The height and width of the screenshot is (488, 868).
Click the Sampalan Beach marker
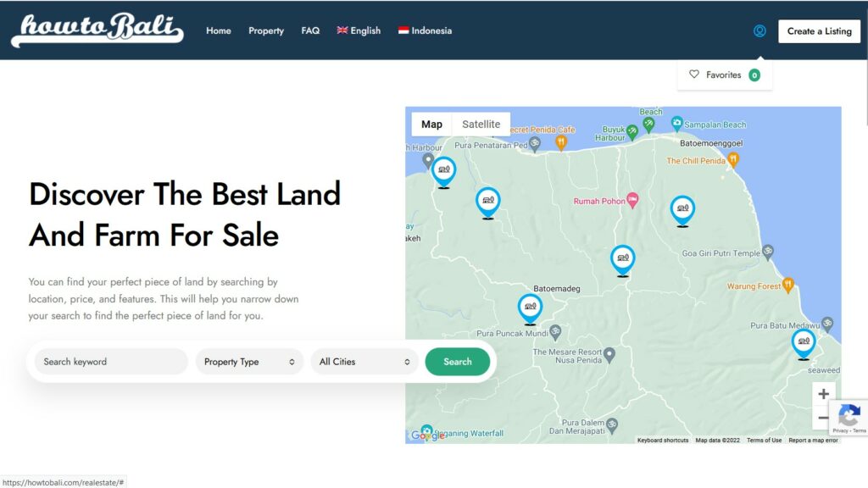click(676, 124)
